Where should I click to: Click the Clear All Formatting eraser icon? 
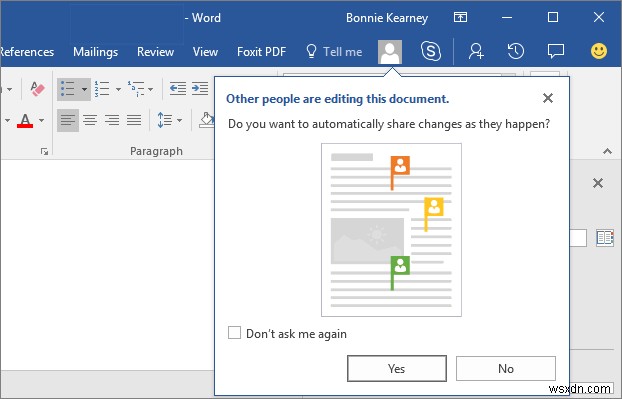(37, 88)
